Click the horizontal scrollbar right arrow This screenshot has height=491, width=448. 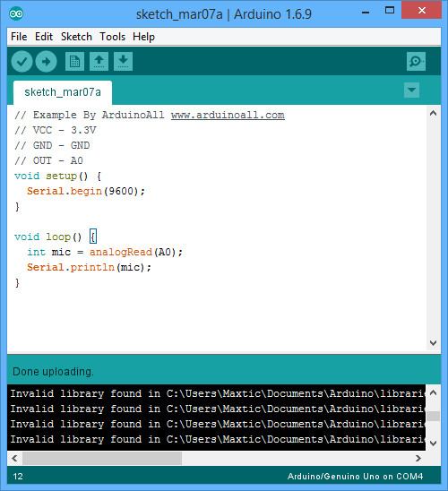(418, 458)
